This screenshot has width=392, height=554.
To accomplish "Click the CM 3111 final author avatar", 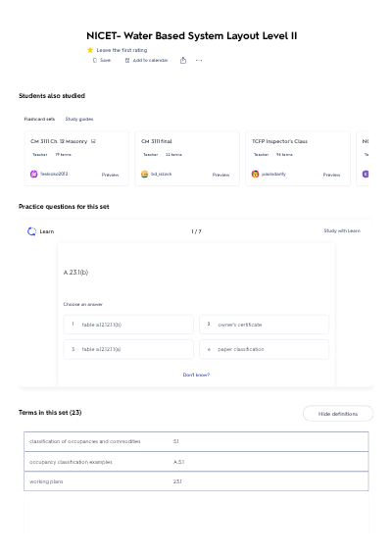I will pyautogui.click(x=144, y=174).
